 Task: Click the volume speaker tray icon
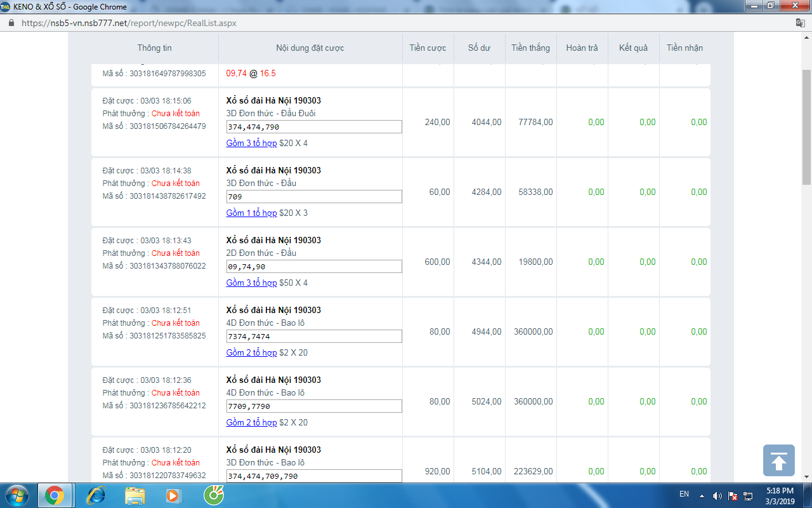[x=717, y=495]
